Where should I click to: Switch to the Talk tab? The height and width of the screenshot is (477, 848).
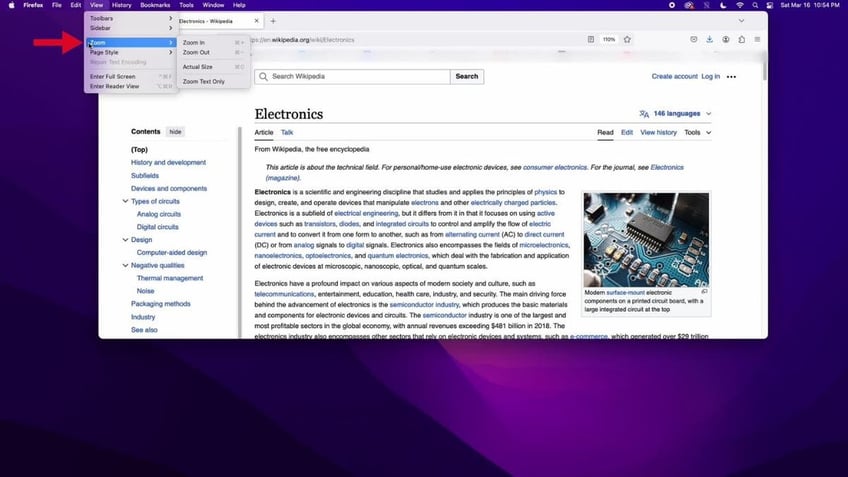[x=287, y=132]
